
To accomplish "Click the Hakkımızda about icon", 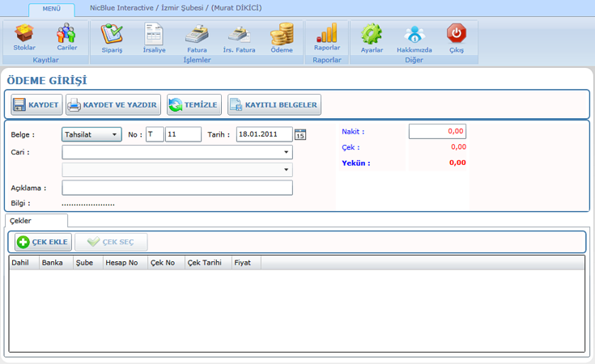I will click(x=414, y=34).
